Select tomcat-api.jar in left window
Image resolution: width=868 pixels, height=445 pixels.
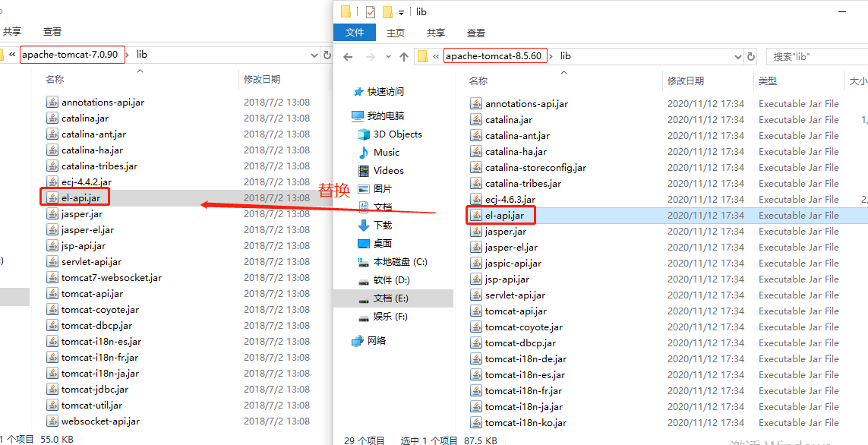pos(92,293)
